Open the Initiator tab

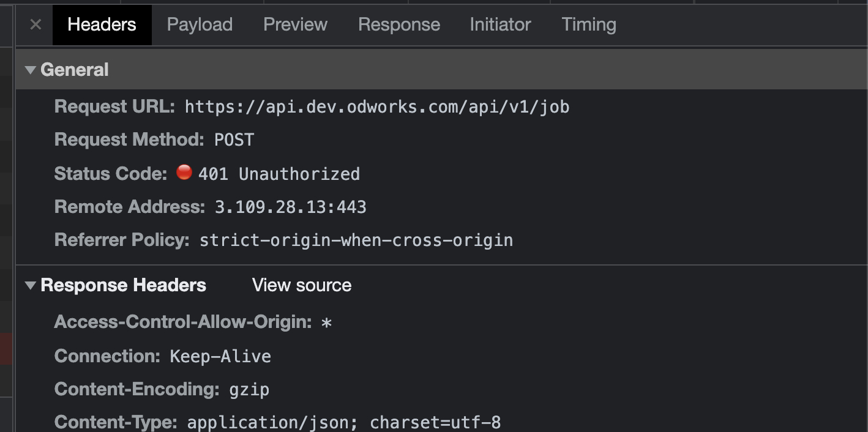tap(500, 24)
